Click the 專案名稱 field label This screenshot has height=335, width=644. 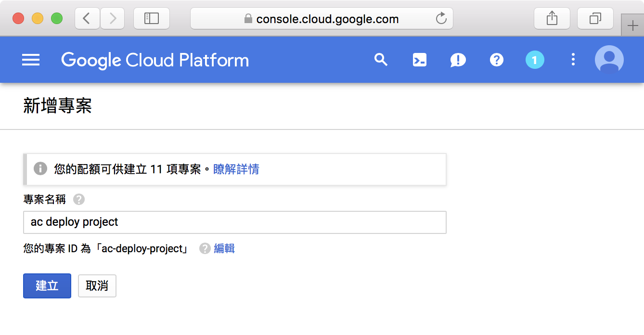pos(44,199)
